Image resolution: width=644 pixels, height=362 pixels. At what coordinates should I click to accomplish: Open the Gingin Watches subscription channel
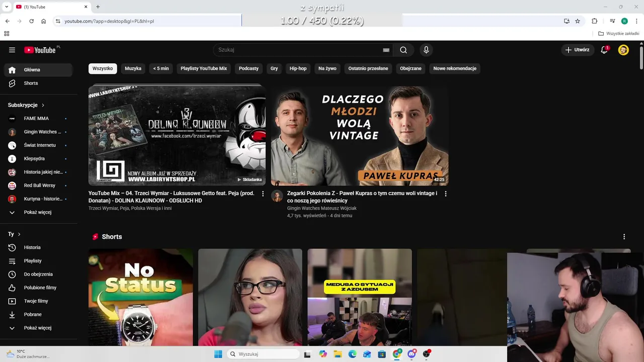point(38,132)
